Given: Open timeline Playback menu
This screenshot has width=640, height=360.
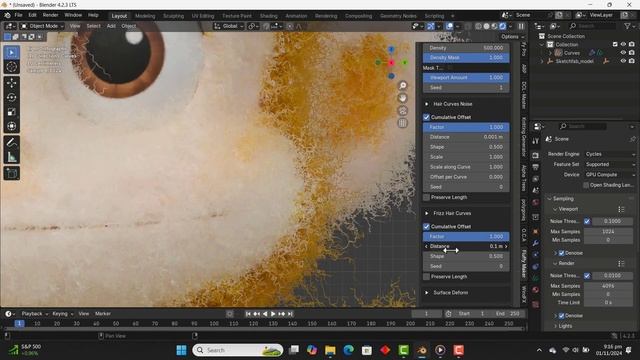Looking at the screenshot, I should tap(34, 314).
